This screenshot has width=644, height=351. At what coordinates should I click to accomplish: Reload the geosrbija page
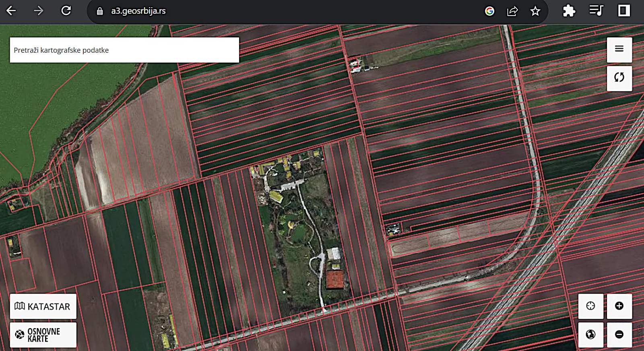[x=66, y=11]
